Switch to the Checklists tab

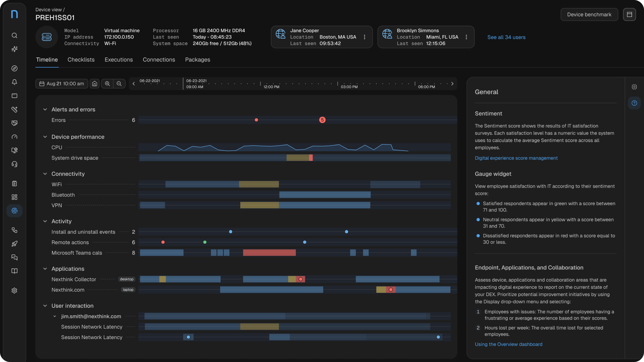[x=81, y=60]
